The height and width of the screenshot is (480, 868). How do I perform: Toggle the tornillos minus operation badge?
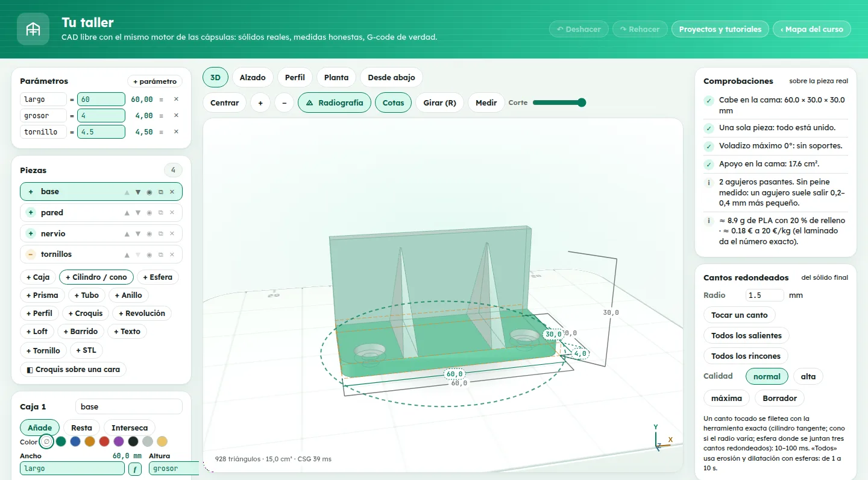tap(31, 254)
